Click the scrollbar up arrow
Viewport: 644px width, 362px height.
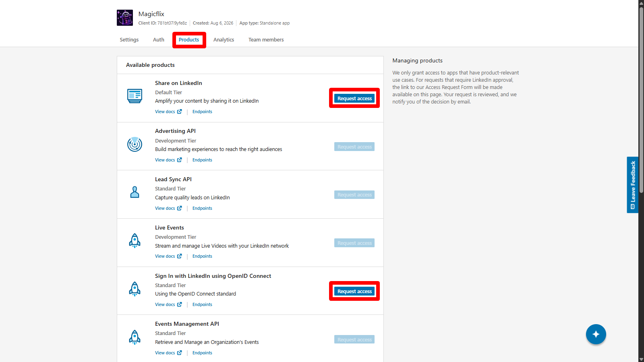pos(641,3)
